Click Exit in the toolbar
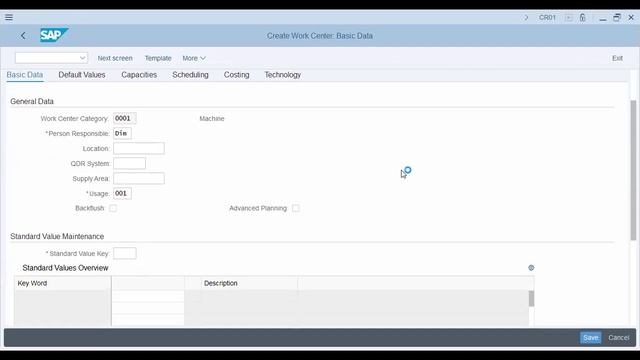This screenshot has height=360, width=640. (x=617, y=58)
